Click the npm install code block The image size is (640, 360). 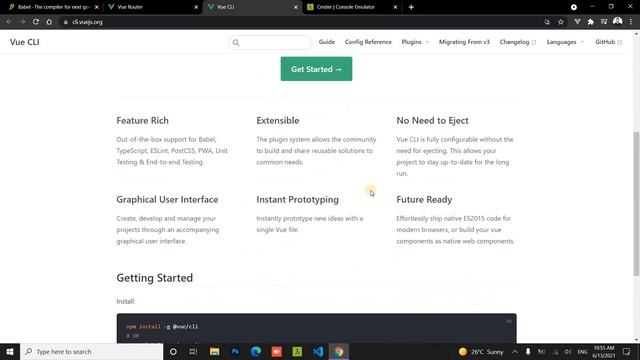pyautogui.click(x=316, y=329)
